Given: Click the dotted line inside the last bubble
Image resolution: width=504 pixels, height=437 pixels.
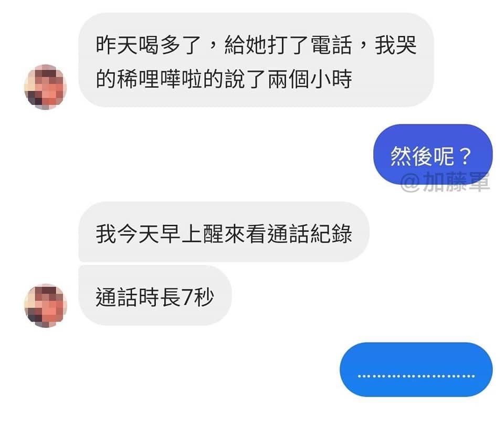Looking at the screenshot, I should point(416,376).
